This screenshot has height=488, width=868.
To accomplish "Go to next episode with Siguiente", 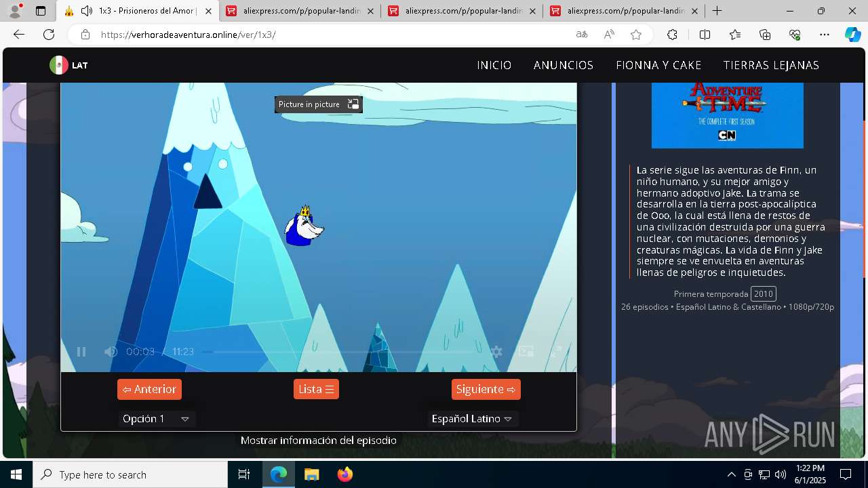I will 486,389.
